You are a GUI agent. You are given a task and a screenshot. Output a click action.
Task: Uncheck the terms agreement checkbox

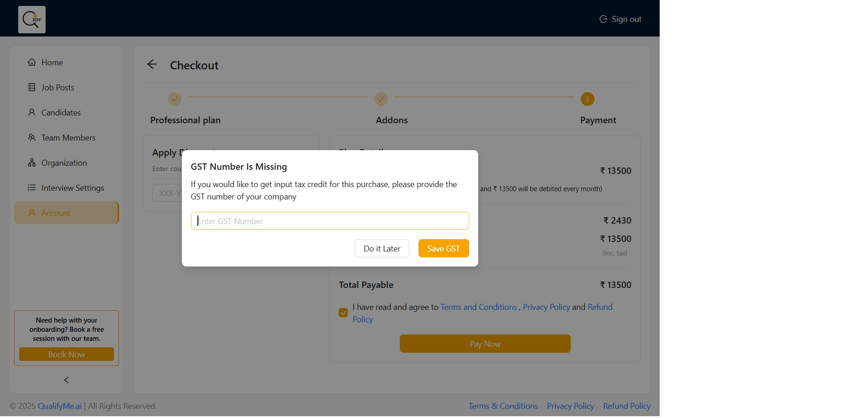click(343, 313)
